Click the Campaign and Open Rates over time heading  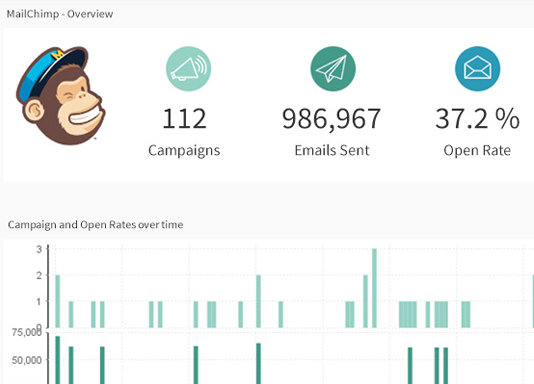95,225
